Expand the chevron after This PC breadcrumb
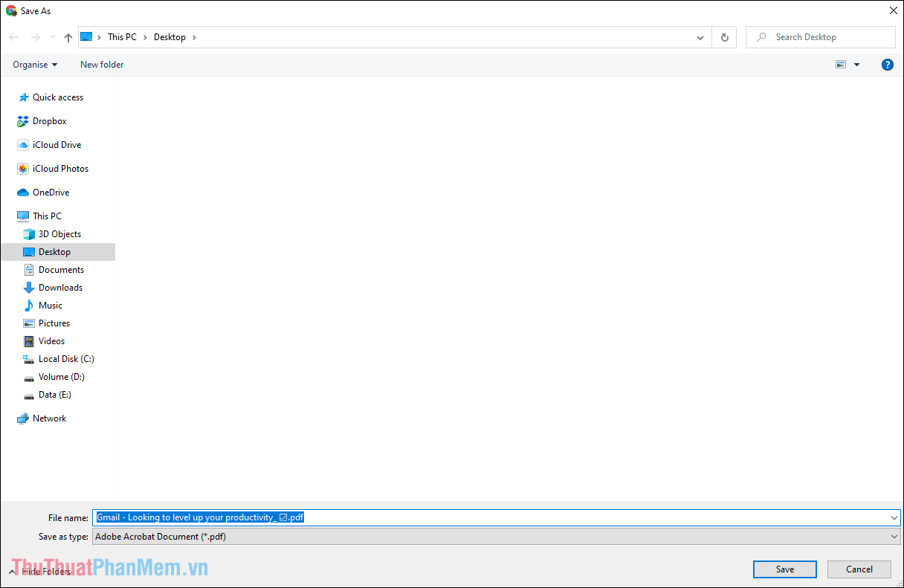The height and width of the screenshot is (588, 904). pyautogui.click(x=146, y=37)
